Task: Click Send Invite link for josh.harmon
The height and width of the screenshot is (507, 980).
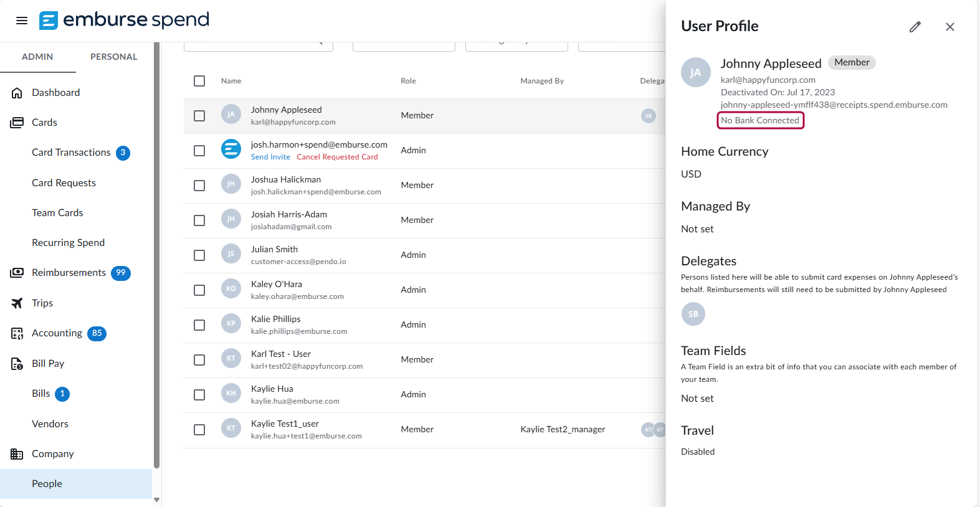Action: (x=270, y=157)
